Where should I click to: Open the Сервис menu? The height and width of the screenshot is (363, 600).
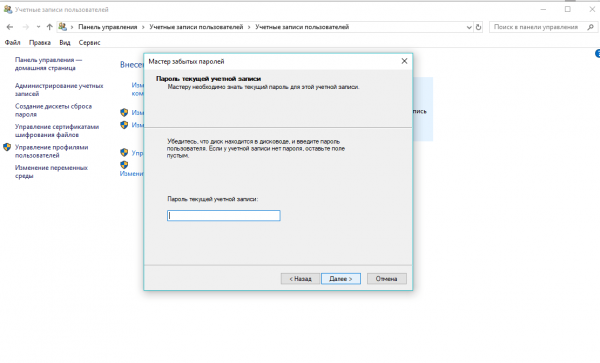pos(90,42)
